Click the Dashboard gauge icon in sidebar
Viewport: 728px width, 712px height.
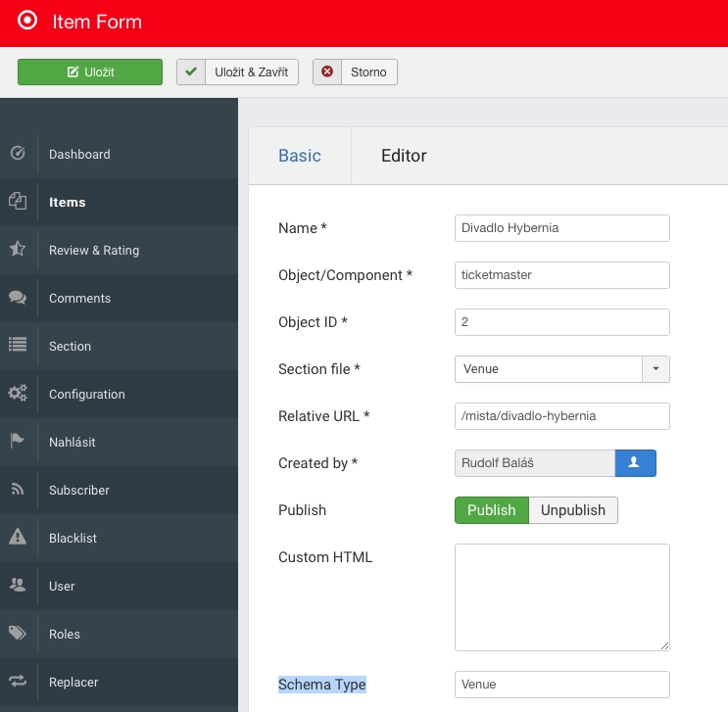click(17, 154)
